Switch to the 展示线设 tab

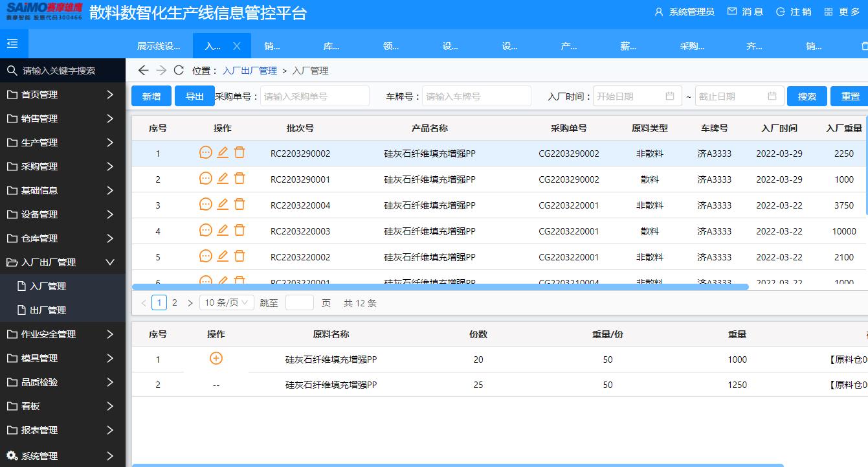pyautogui.click(x=158, y=45)
